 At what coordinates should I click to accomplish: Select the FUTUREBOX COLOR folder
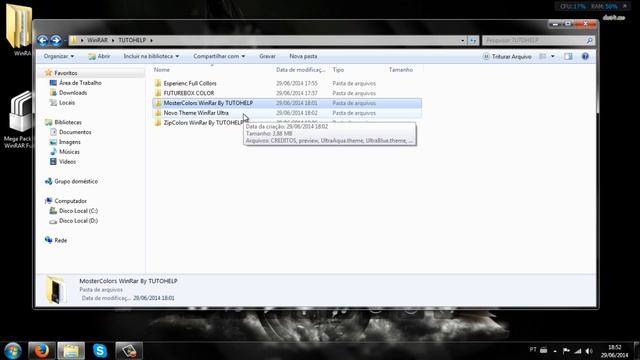189,93
